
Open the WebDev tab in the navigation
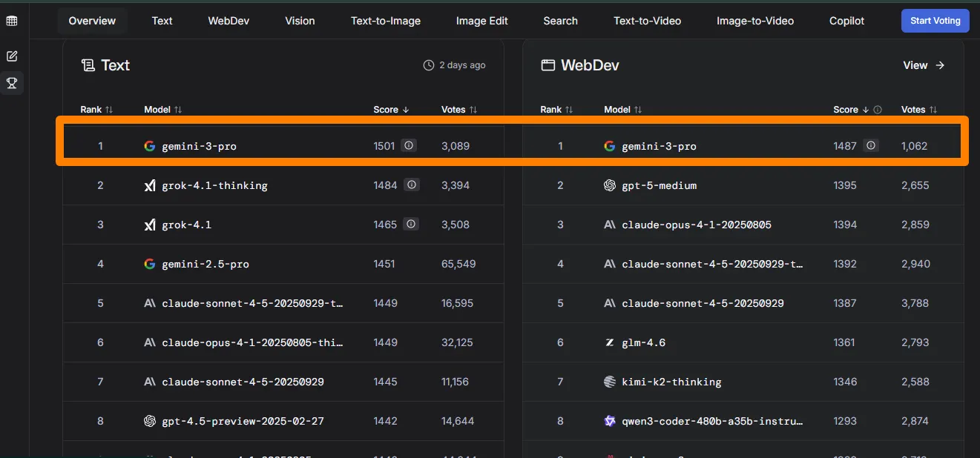[x=228, y=21]
